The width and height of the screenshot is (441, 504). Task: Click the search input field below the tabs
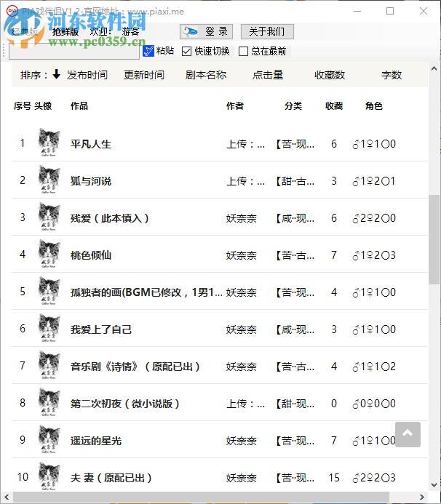point(74,52)
